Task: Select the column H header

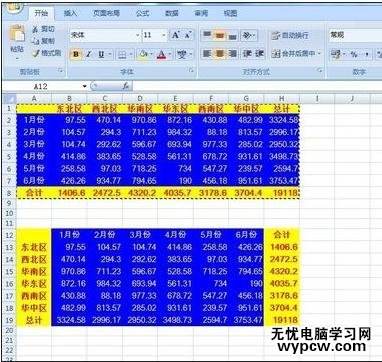Action: pos(282,99)
